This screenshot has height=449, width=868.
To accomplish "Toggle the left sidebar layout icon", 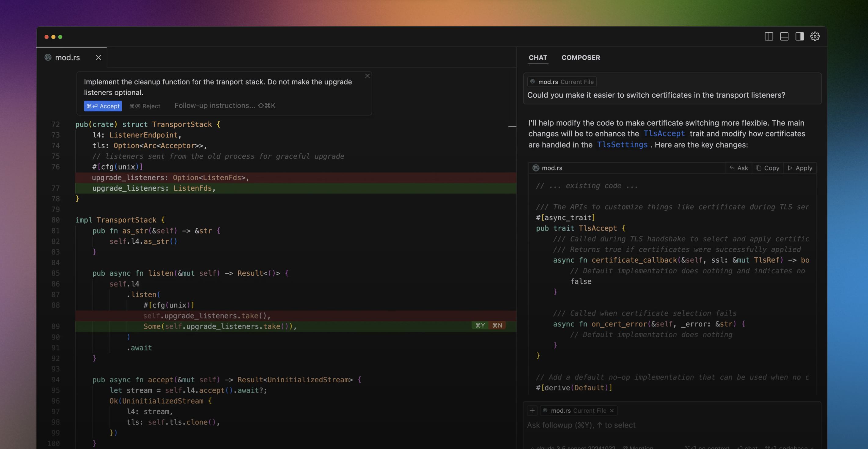I will [769, 36].
